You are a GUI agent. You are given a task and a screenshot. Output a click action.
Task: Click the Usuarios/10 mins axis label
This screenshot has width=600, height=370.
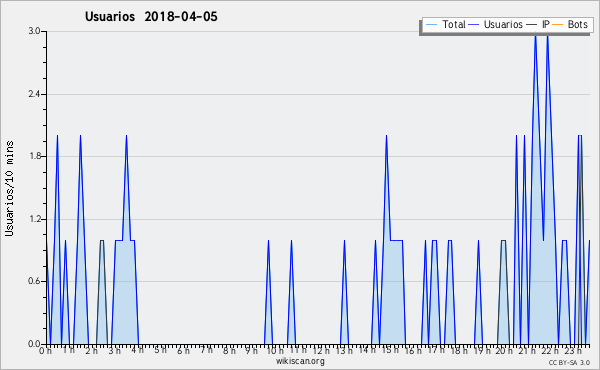pyautogui.click(x=10, y=188)
